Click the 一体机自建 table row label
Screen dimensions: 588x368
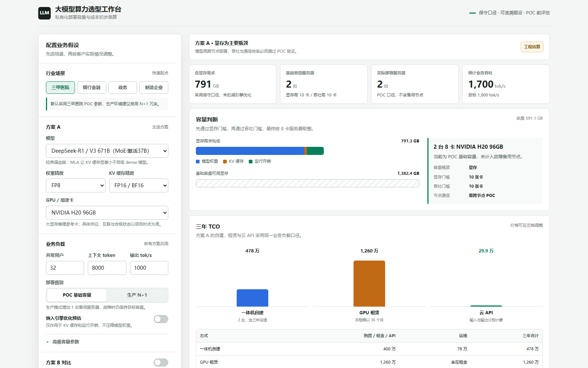click(x=210, y=349)
